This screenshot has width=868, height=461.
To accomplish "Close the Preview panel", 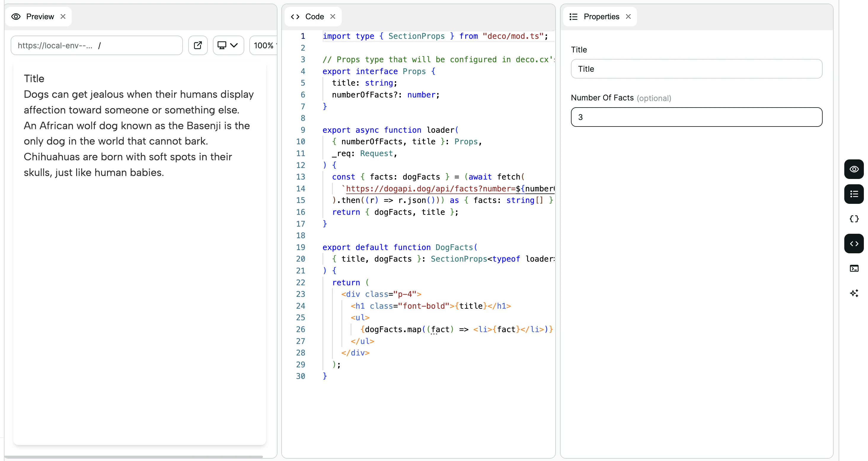I will pos(63,16).
